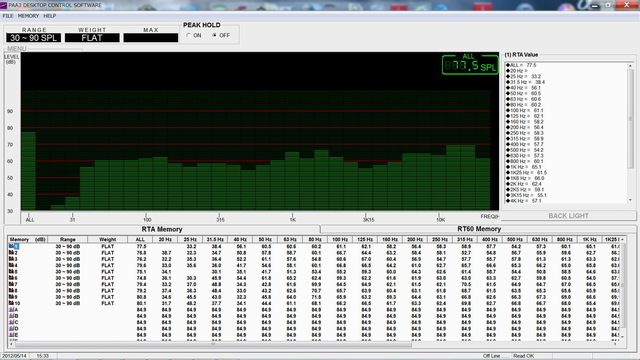Select the memory slot C icon
Viewport: 640px width, 360px height.
pos(11,322)
